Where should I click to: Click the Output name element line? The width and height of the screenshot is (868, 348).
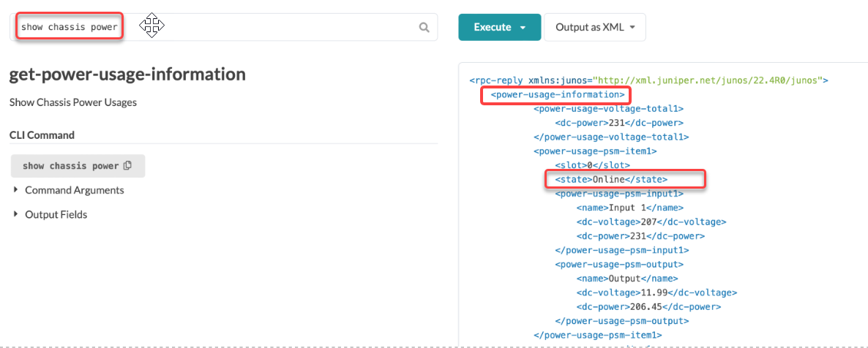627,279
